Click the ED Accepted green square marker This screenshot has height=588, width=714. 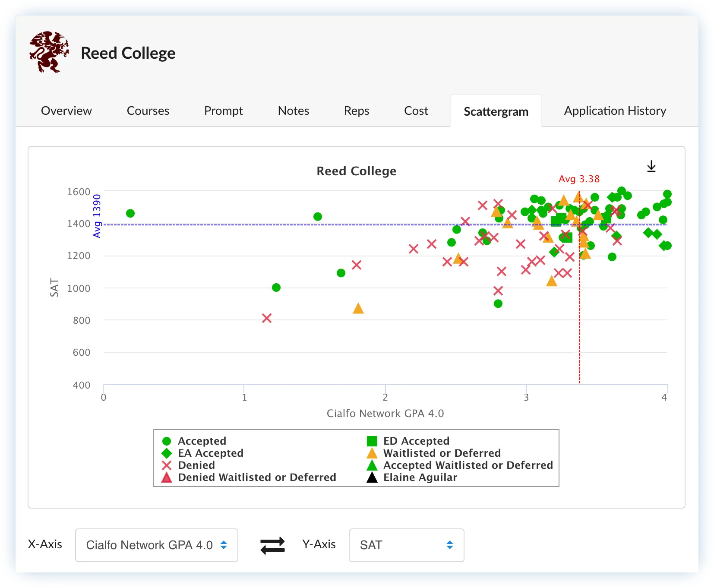372,441
